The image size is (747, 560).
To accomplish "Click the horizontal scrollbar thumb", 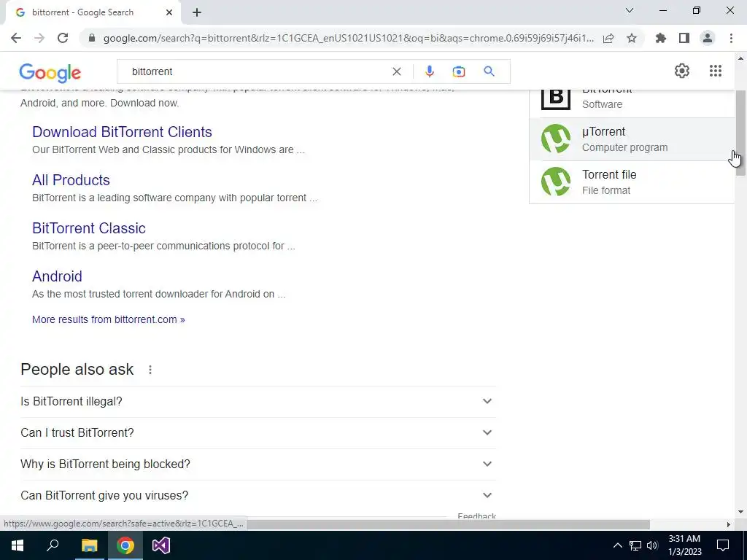I will click(x=448, y=524).
